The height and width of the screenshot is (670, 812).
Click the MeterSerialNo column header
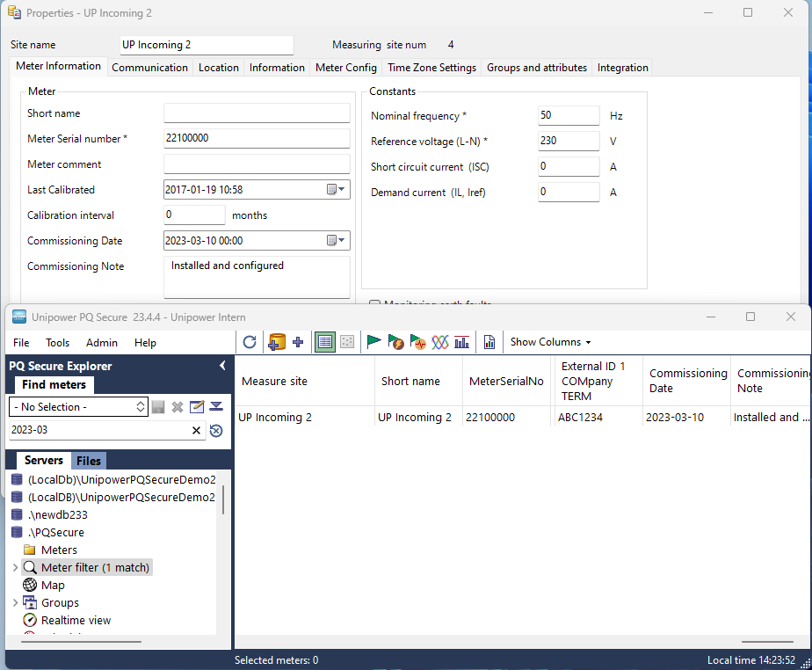(x=506, y=382)
